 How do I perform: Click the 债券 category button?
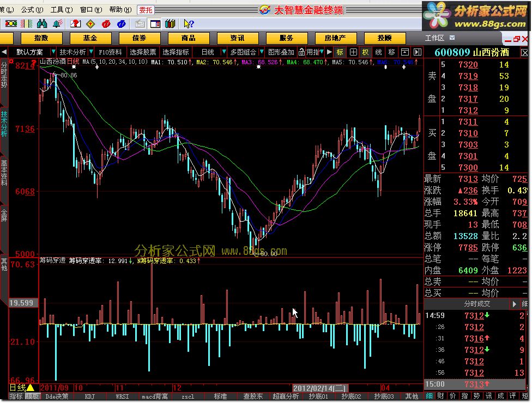tap(139, 38)
